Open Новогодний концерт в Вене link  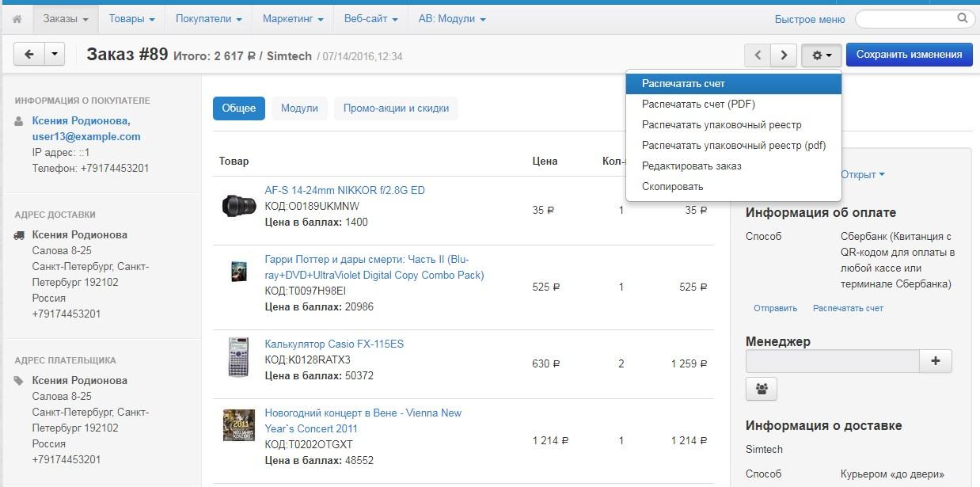[x=363, y=420]
